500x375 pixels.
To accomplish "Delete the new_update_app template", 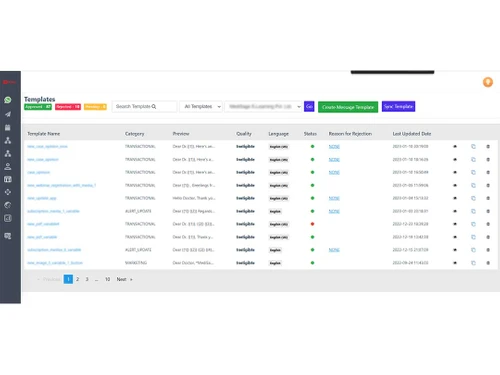I will (x=488, y=198).
